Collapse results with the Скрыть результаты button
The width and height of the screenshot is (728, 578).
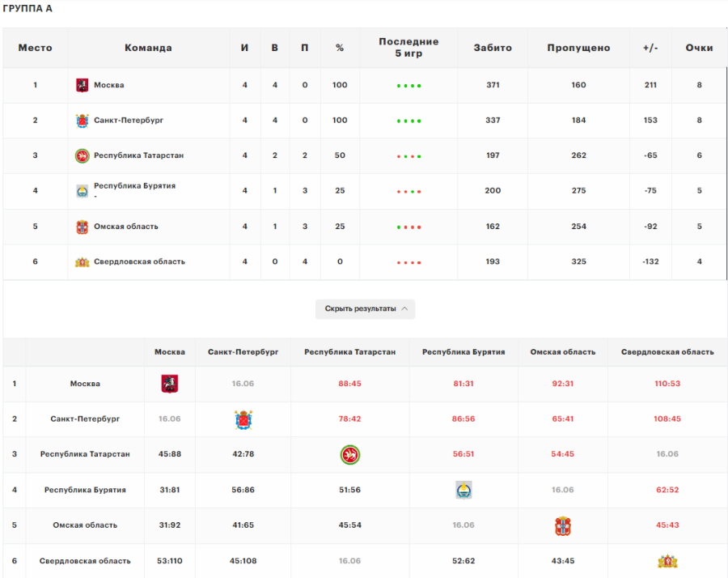(365, 308)
